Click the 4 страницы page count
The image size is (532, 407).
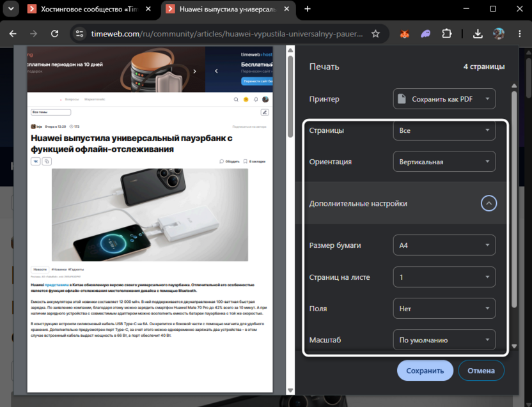(484, 66)
